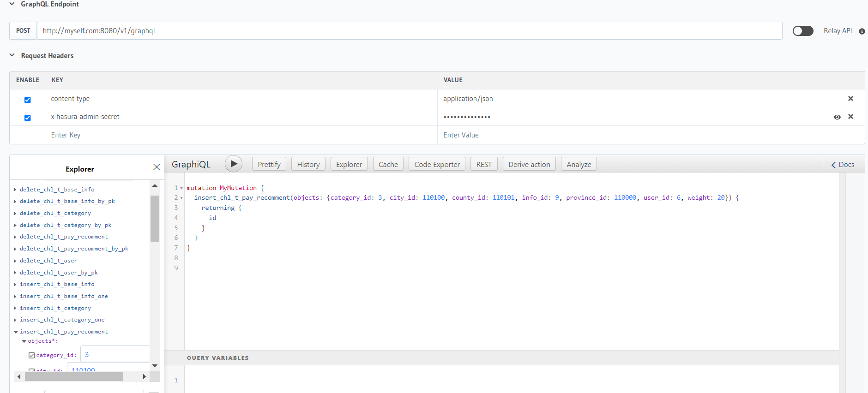Edit the category_id value field in Explorer
The image size is (868, 393).
point(115,354)
